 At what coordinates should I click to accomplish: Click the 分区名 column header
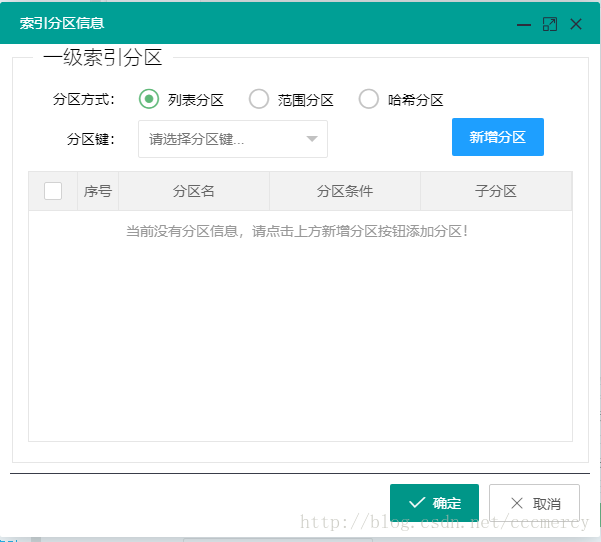[194, 191]
